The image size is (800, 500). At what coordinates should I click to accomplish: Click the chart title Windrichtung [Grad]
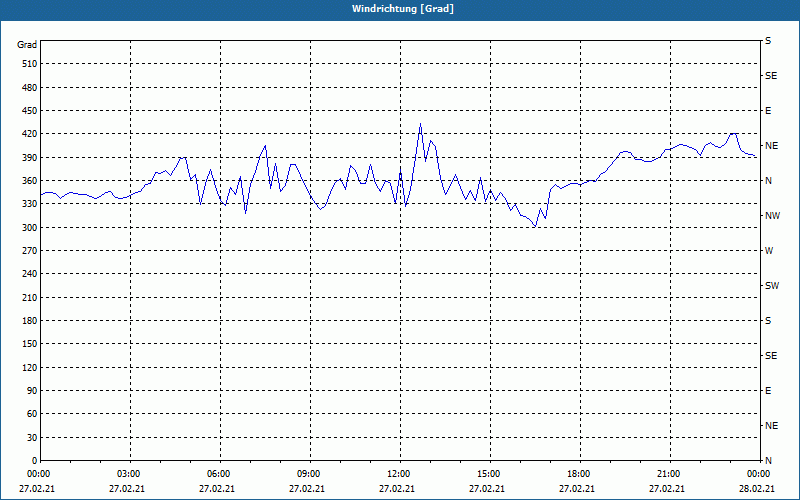403,9
